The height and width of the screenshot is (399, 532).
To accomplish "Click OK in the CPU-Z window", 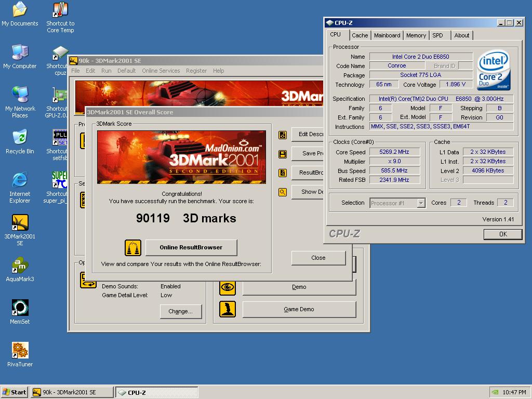I will click(x=503, y=234).
